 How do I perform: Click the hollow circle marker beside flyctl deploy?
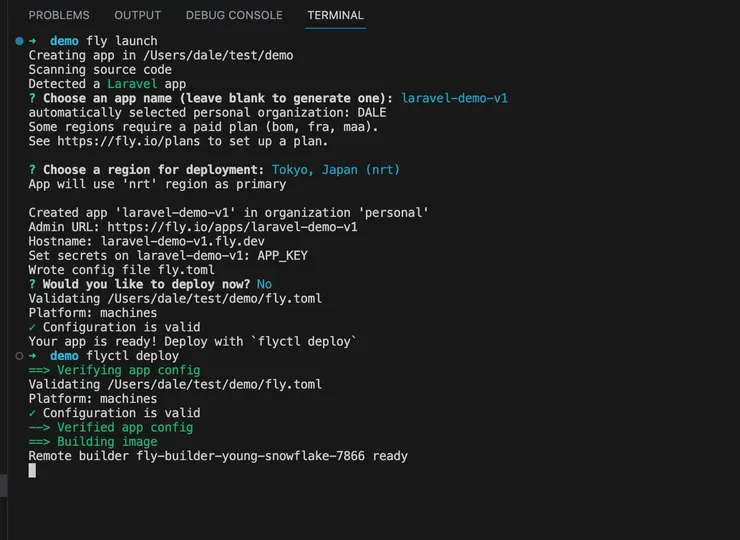click(x=19, y=356)
